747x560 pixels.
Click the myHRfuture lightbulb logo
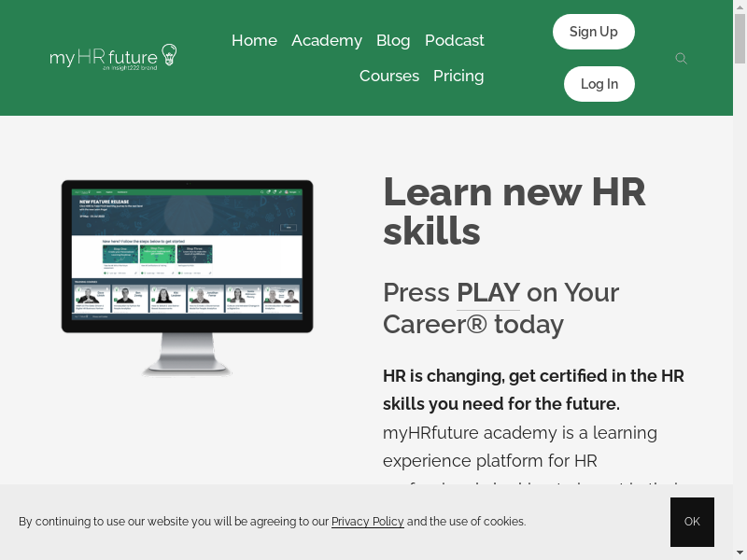coord(113,58)
